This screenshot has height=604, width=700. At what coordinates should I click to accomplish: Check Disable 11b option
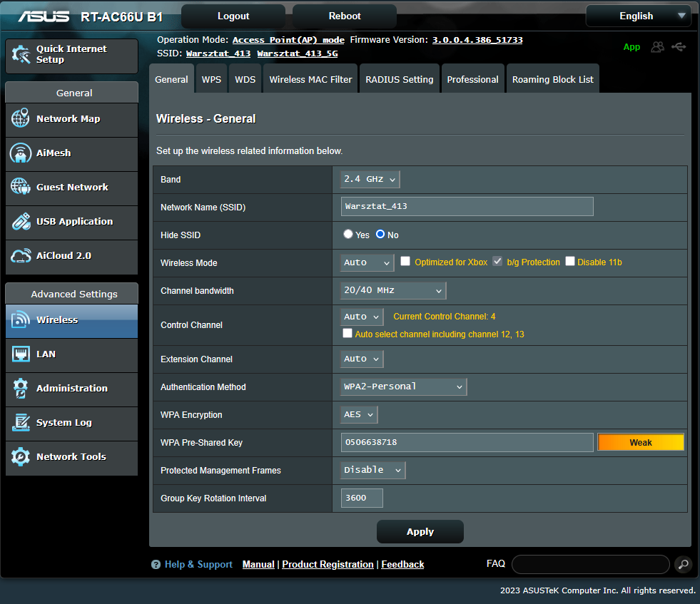[x=570, y=262]
